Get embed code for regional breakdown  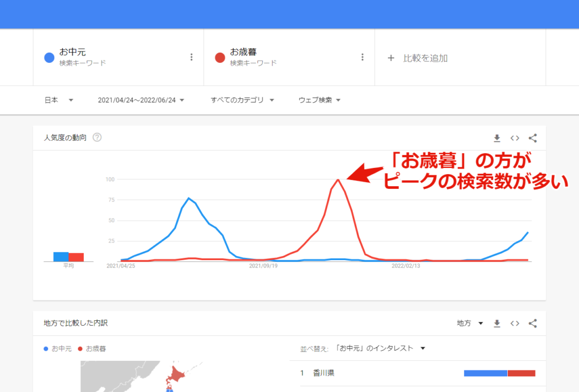click(515, 323)
